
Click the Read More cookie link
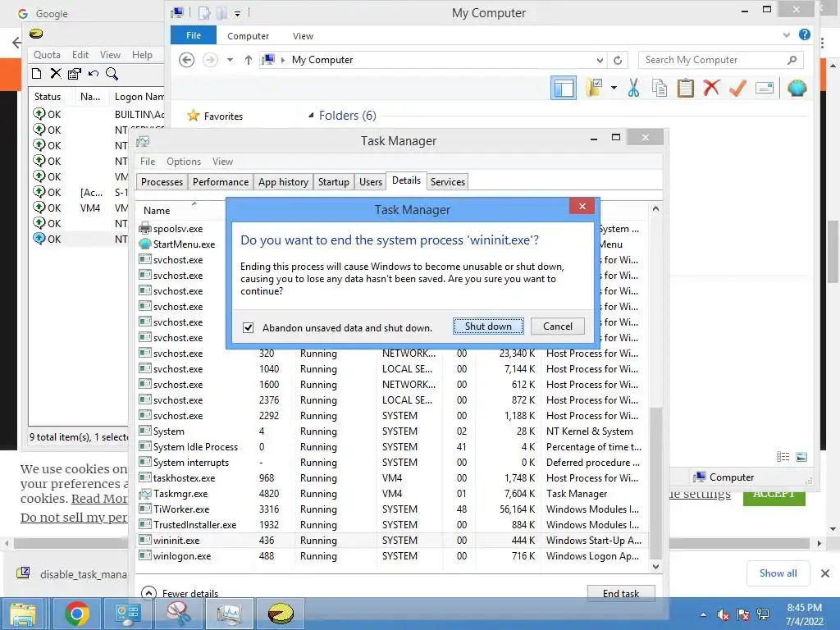pos(99,499)
